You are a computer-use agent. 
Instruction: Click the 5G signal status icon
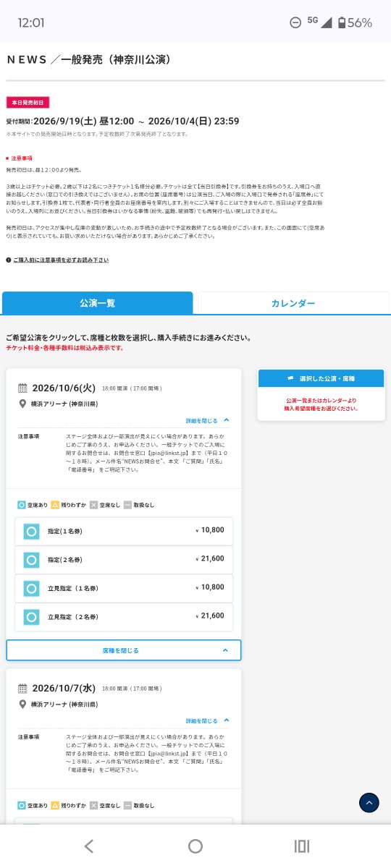point(319,22)
